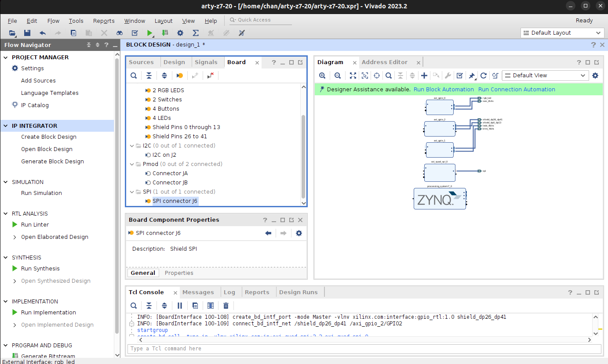Collapse the Pmod group in Board tree
The width and height of the screenshot is (608, 364).
(132, 164)
